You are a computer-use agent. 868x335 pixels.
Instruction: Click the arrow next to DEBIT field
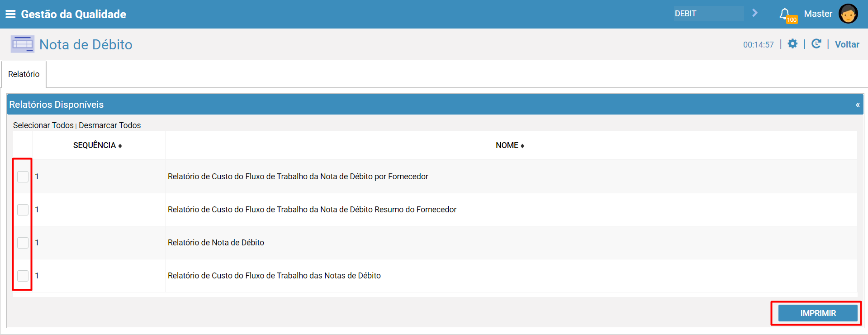coord(755,13)
